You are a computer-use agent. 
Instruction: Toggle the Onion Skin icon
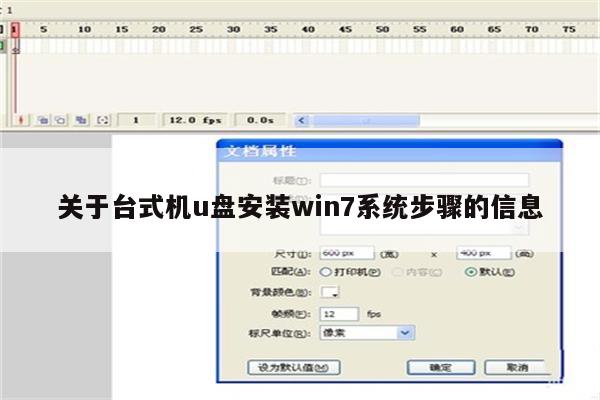tap(42, 120)
